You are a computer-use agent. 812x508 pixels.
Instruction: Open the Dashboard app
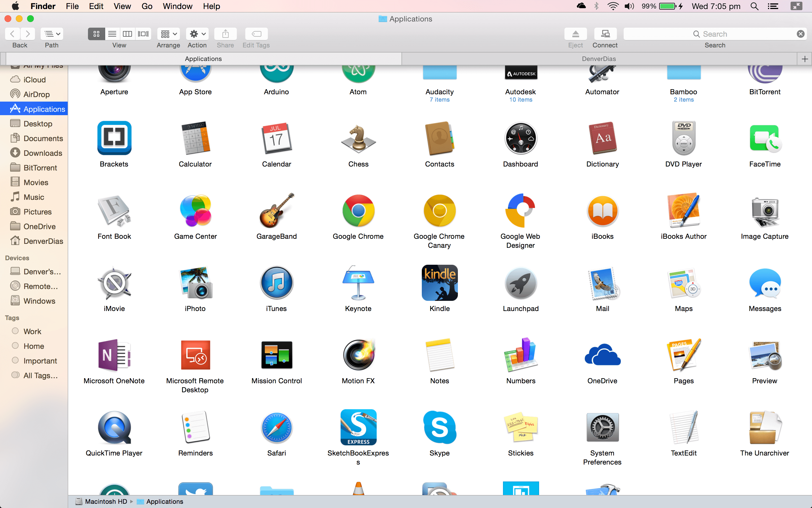(x=521, y=138)
